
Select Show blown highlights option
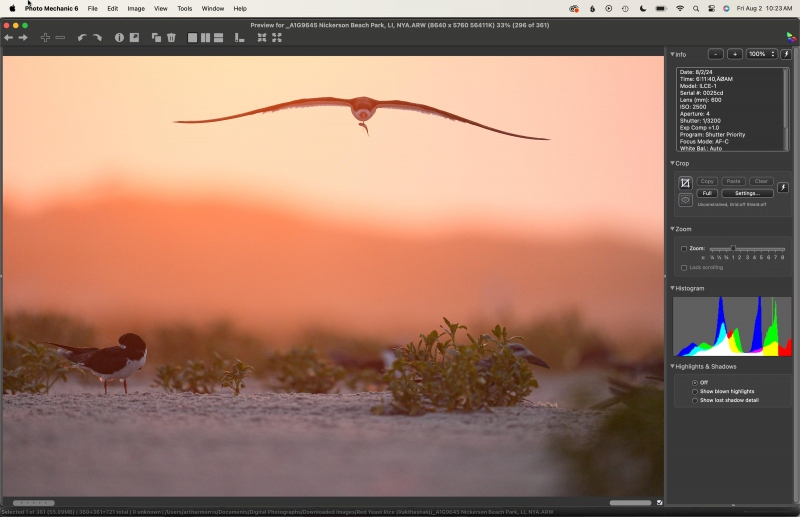(x=694, y=391)
